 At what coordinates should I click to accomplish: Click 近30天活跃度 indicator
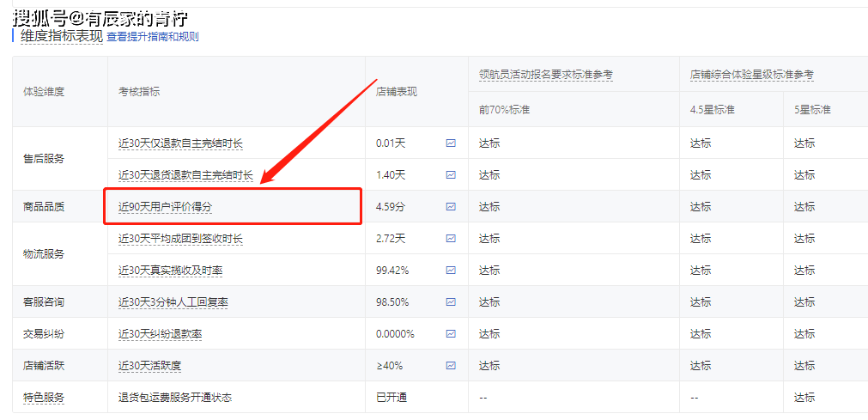point(150,366)
